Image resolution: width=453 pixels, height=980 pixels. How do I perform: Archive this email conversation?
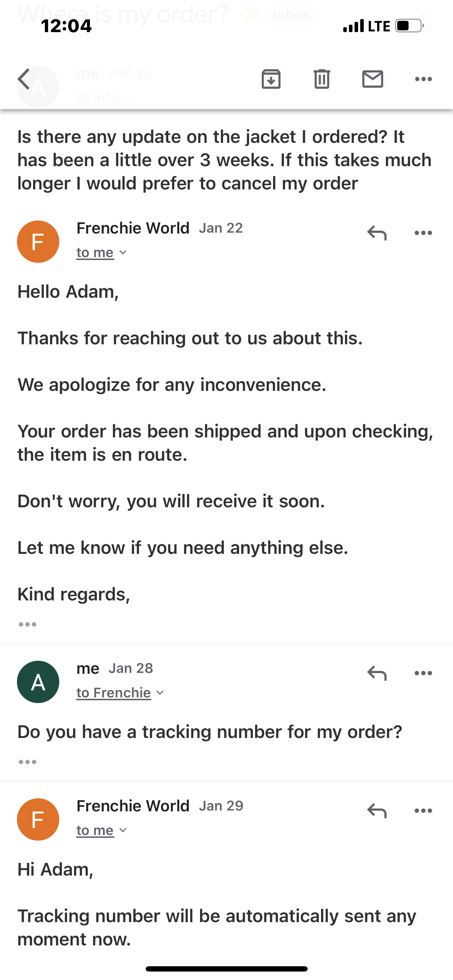click(271, 79)
